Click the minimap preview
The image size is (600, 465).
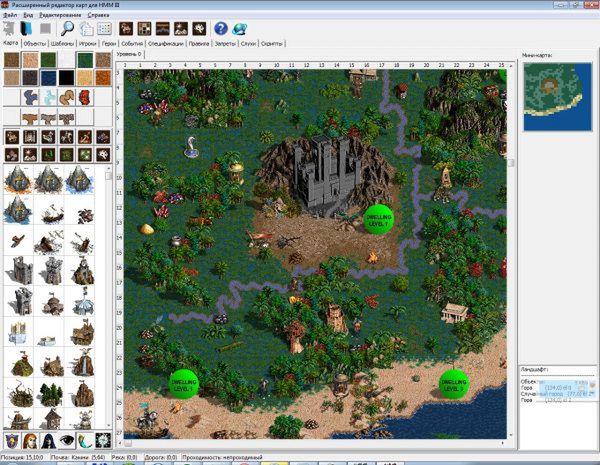(x=558, y=97)
